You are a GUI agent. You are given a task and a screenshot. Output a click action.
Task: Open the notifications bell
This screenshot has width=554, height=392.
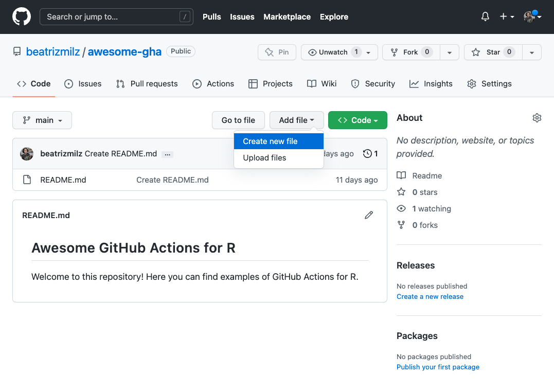[x=485, y=16]
